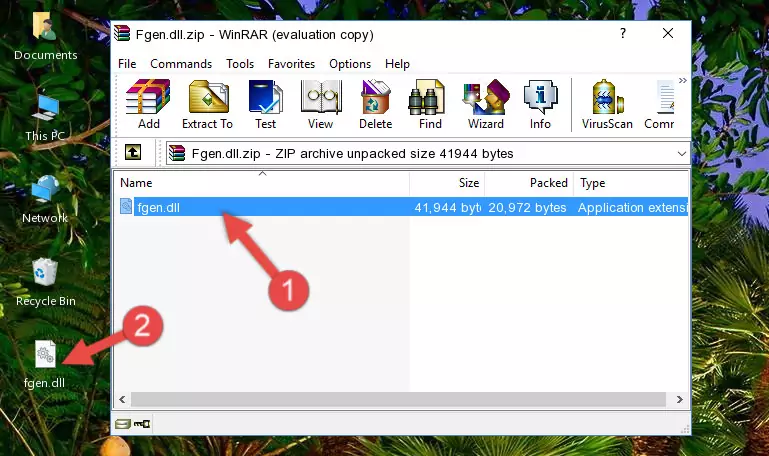Close the WinRAR window

pos(668,33)
